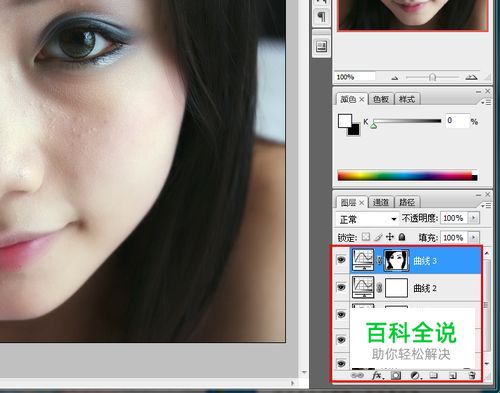This screenshot has width=500, height=393.
Task: Toggle visibility of the fifth layer eye
Action: [x=341, y=364]
